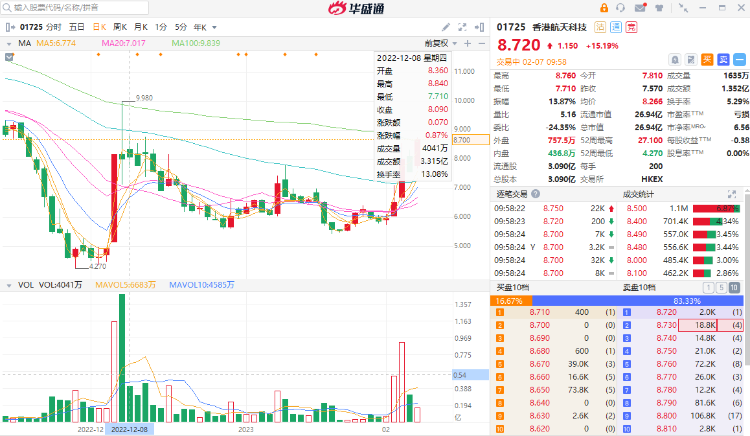Select the 01725 stock code in toolbar

[31, 27]
